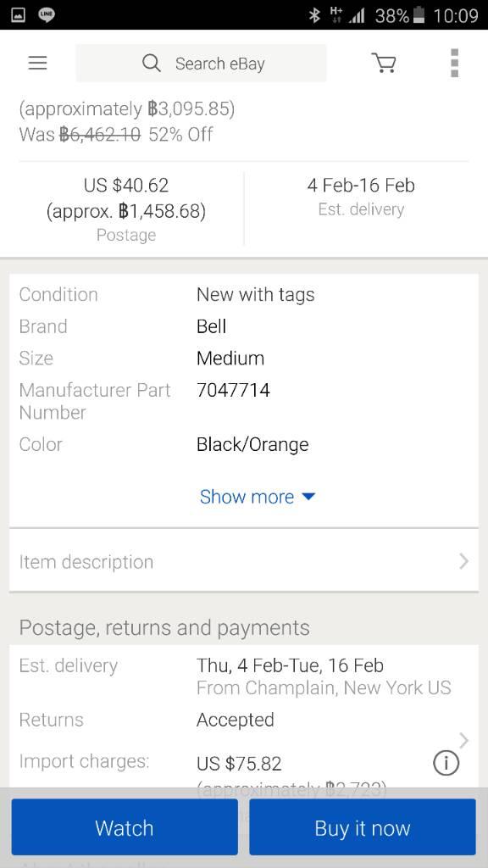
Task: Tap the gallery notification icon in status bar
Action: tap(19, 15)
